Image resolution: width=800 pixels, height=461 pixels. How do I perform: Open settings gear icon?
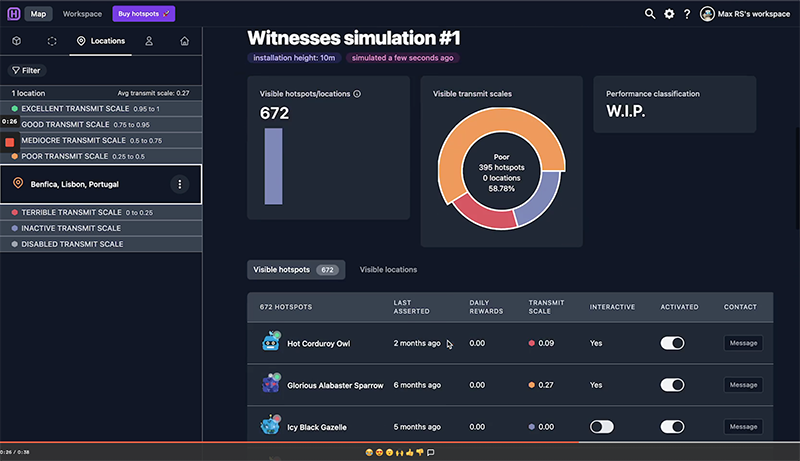pos(669,14)
